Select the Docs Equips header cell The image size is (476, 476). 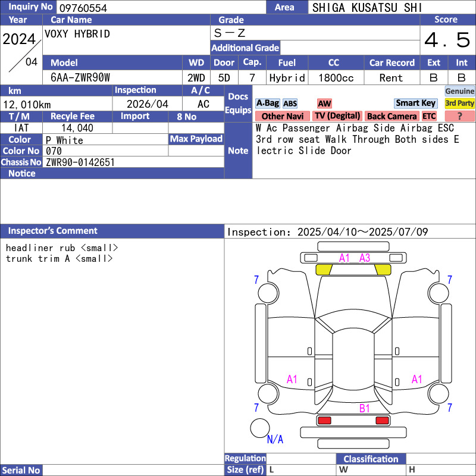pos(238,104)
